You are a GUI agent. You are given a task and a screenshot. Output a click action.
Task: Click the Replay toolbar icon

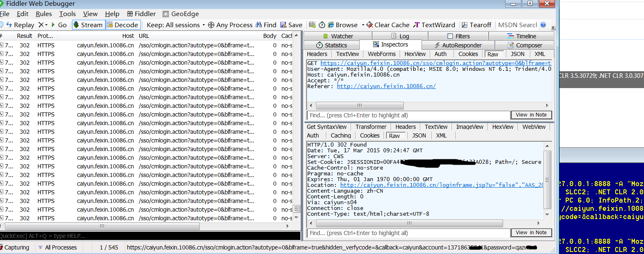point(9,25)
